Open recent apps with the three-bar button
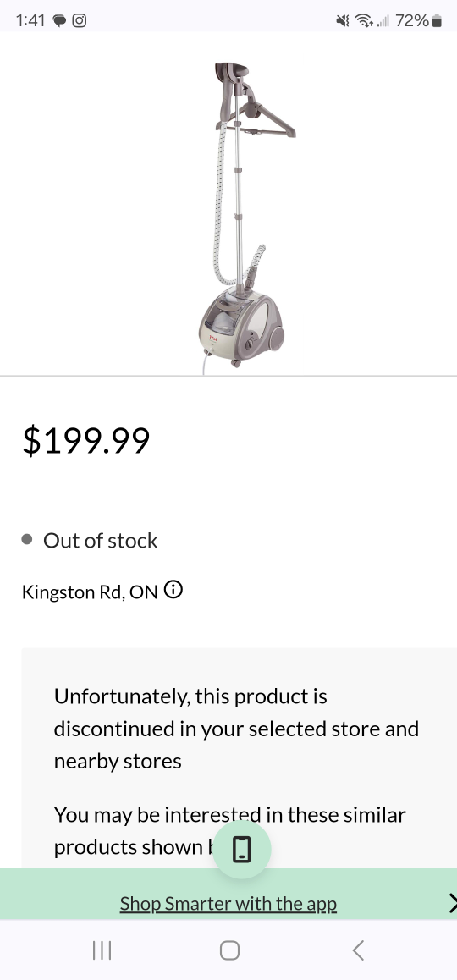Viewport: 457px width, 980px height. [x=102, y=950]
